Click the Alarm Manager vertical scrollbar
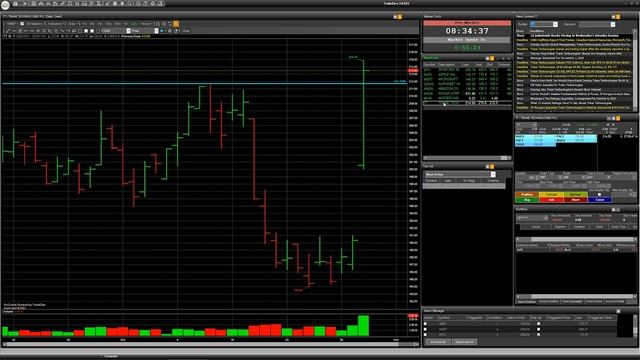Viewport: 640px width, 360px height. tap(635, 326)
